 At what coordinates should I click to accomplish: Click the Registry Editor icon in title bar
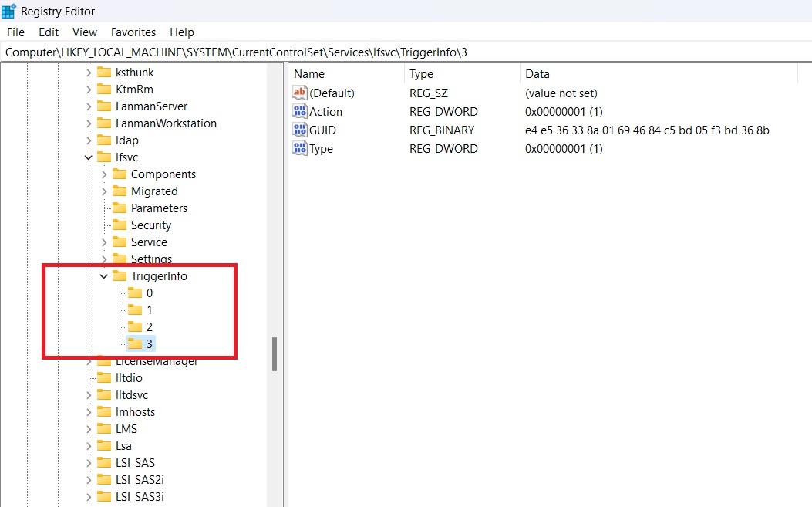[8, 10]
